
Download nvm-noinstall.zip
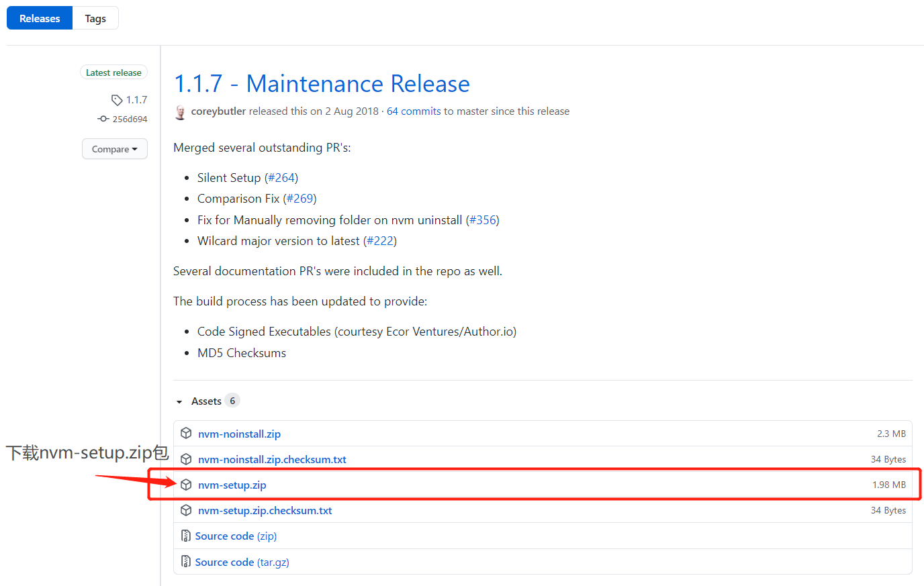(x=239, y=434)
